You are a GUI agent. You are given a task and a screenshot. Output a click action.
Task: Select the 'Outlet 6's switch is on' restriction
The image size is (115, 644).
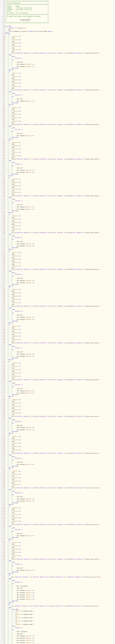tap(17, 28)
